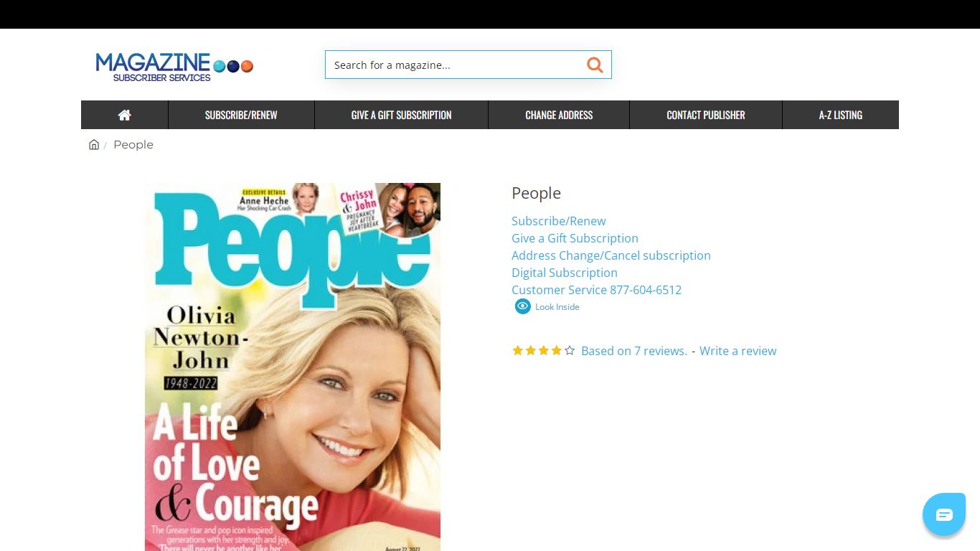Screen dimensions: 980x551
Task: Click the Write a review link
Action: (x=738, y=351)
